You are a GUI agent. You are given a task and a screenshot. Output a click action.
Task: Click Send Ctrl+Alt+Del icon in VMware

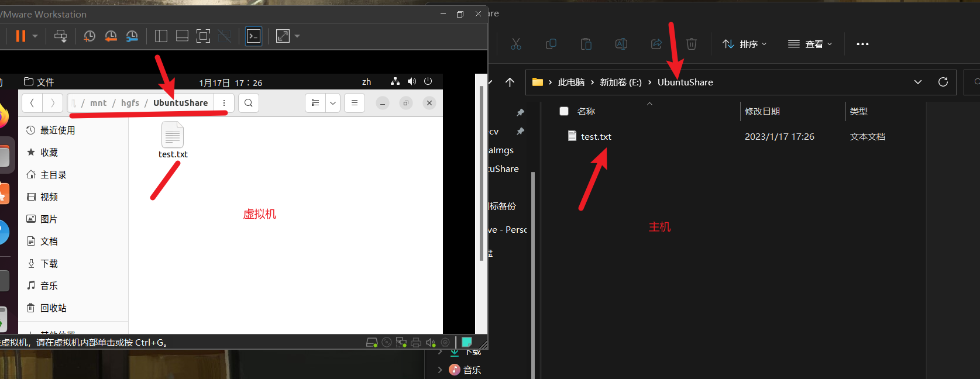(60, 36)
